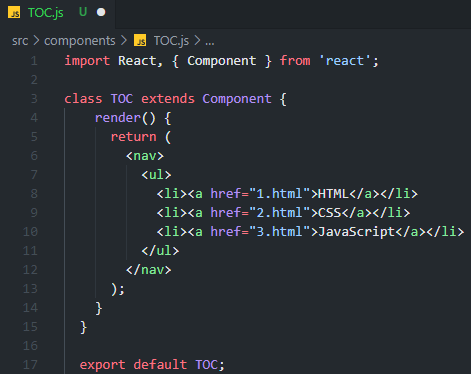Screen dimensions: 471x374
Task: Click the 'import' keyword on line 1
Action: pyautogui.click(x=87, y=61)
